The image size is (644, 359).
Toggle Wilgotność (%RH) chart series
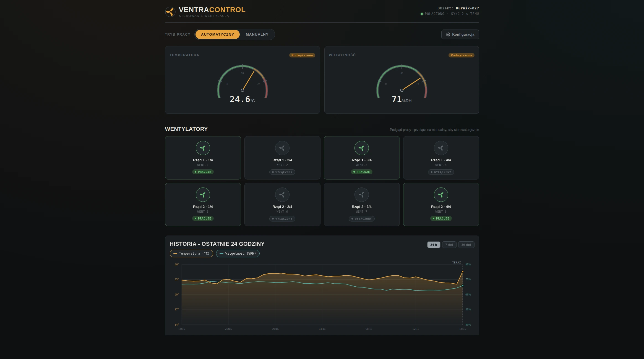pos(238,254)
